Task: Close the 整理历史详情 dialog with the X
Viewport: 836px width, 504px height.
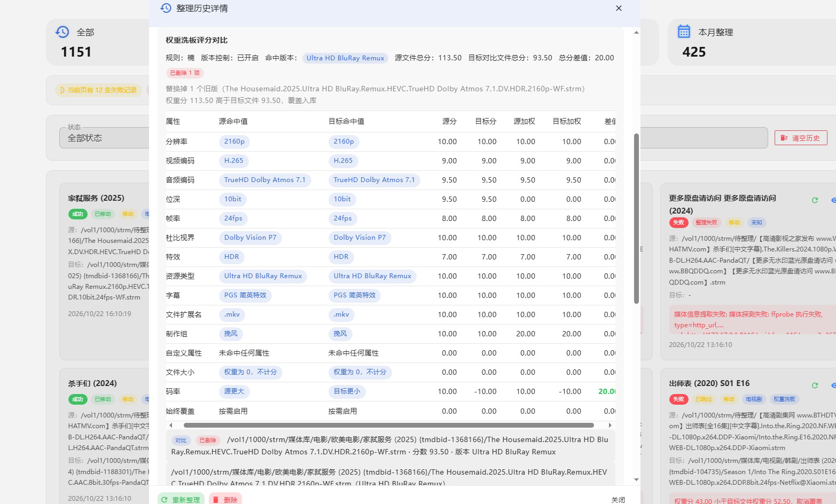Action: click(619, 8)
